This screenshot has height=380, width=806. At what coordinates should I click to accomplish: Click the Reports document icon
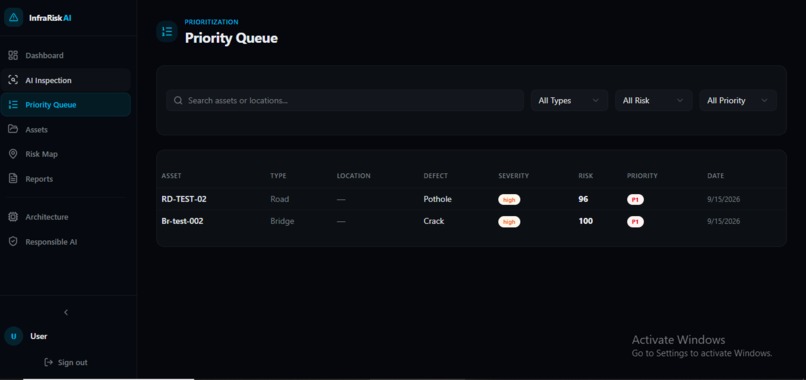[13, 179]
